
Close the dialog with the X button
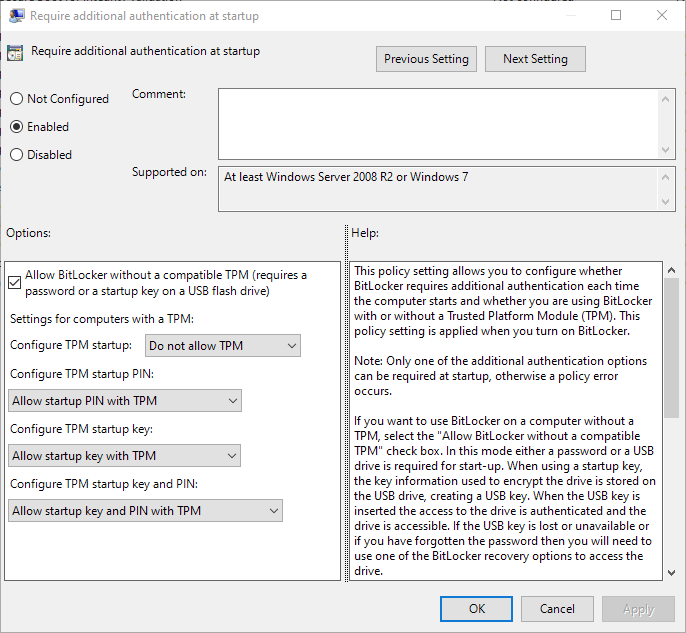pos(662,15)
